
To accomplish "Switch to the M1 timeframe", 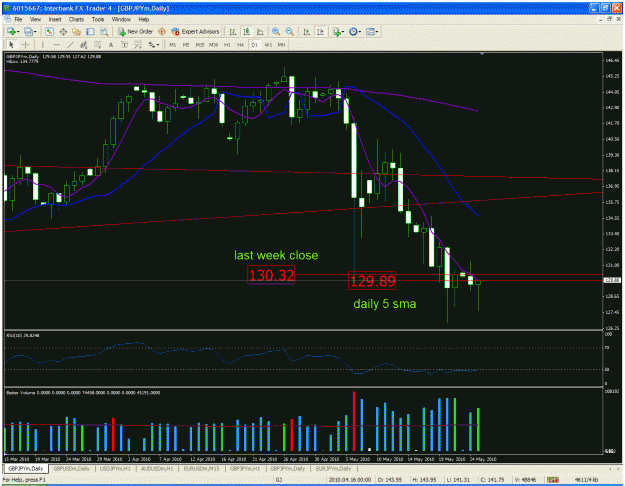I will click(173, 45).
